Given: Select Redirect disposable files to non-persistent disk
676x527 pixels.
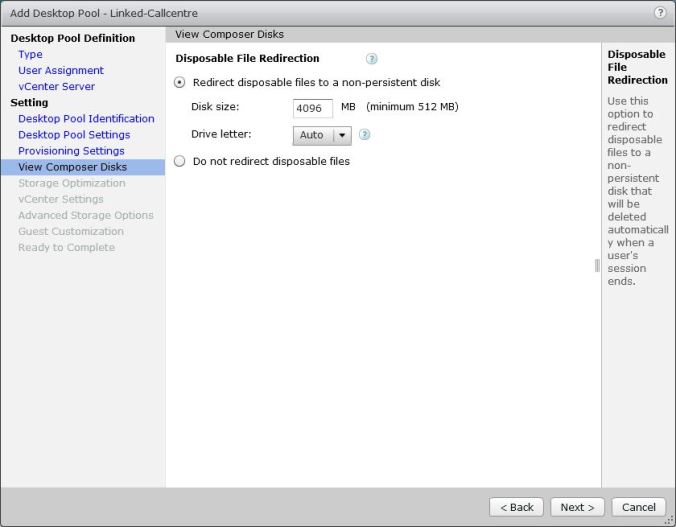Looking at the screenshot, I should pos(180,82).
